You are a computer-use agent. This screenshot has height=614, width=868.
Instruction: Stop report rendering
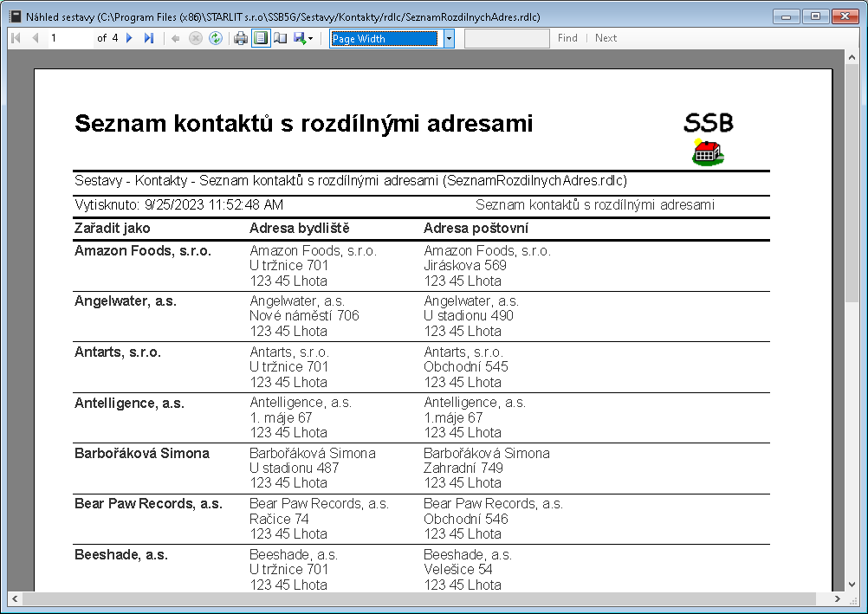click(196, 38)
